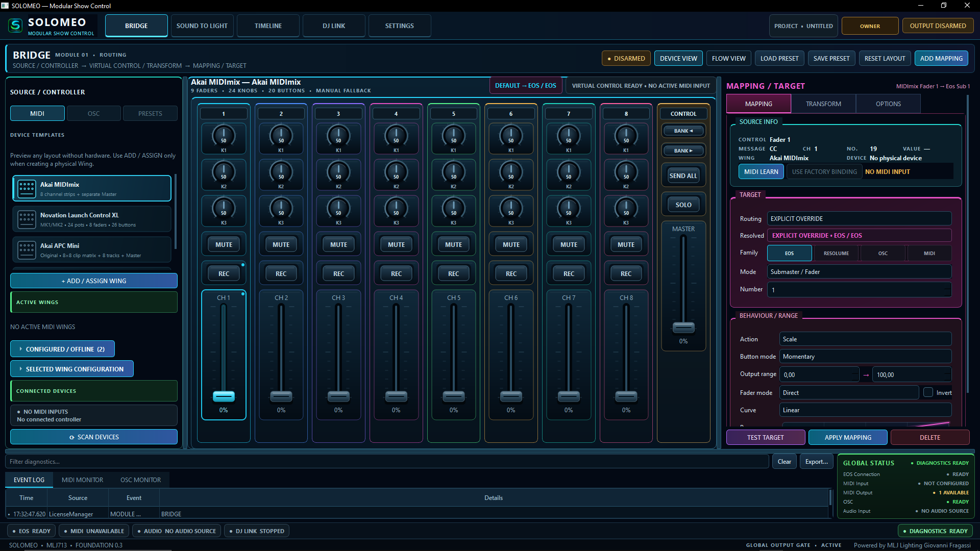980x551 pixels.
Task: Click channel 1 K1 knob
Action: [x=224, y=136]
